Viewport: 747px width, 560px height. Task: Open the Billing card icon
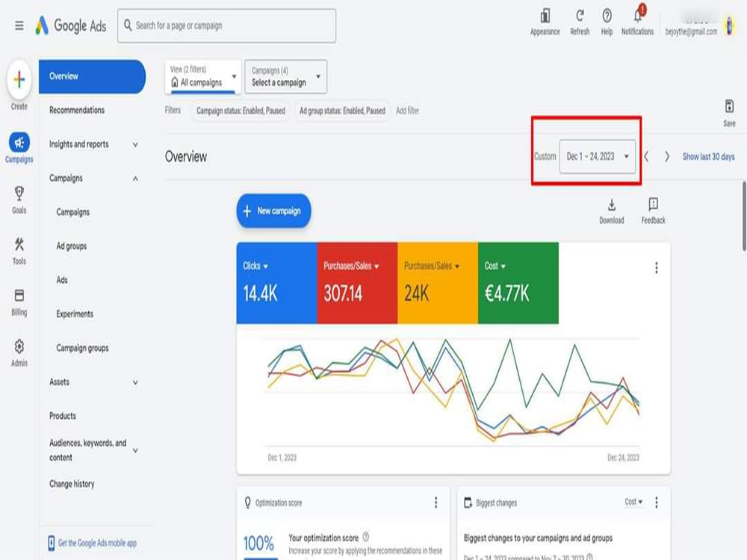coord(19,295)
